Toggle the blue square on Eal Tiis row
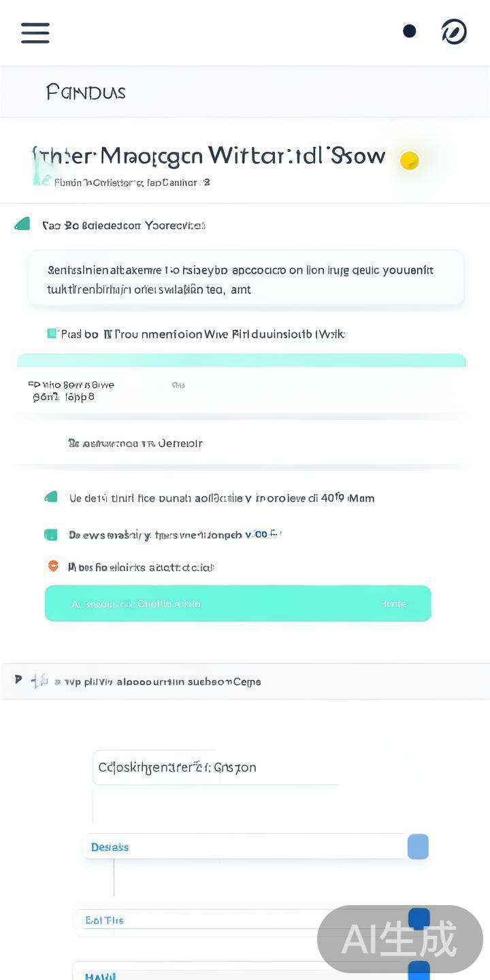This screenshot has width=490, height=980. [419, 918]
